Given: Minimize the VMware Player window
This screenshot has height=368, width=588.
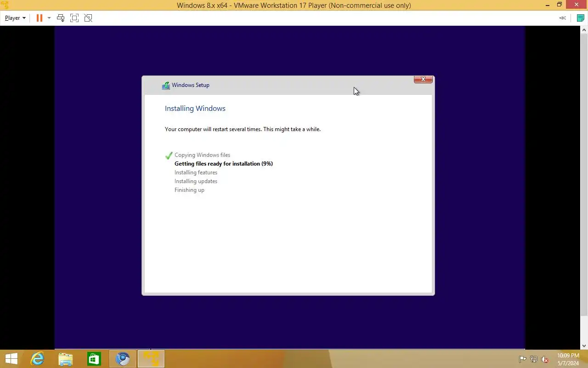Looking at the screenshot, I should (548, 5).
